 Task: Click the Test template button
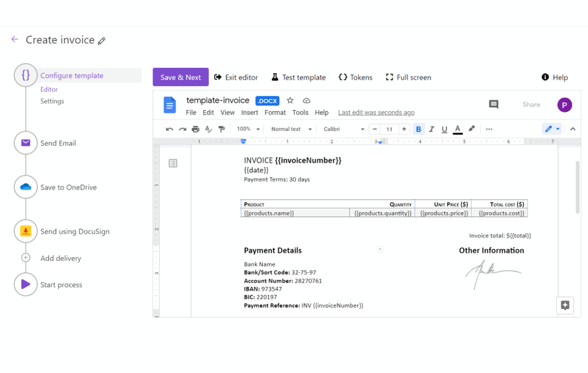(x=299, y=77)
